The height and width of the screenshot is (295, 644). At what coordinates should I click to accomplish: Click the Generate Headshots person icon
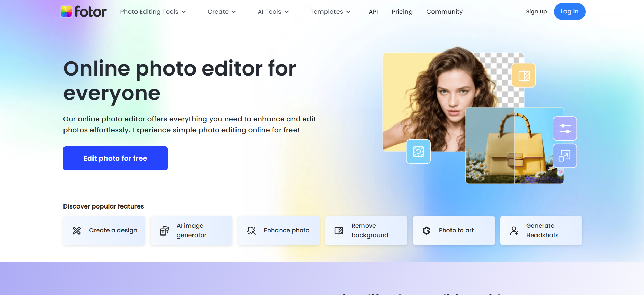[514, 231]
